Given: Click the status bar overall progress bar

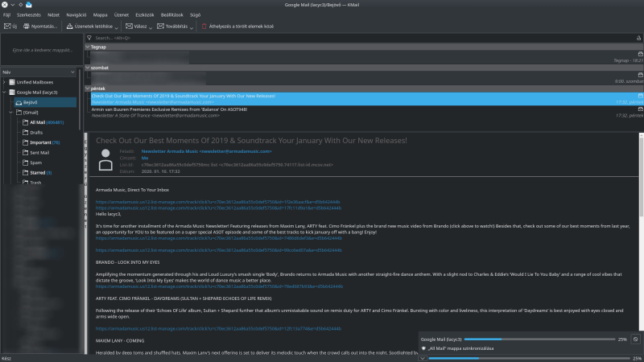Looking at the screenshot, I should point(529,358).
